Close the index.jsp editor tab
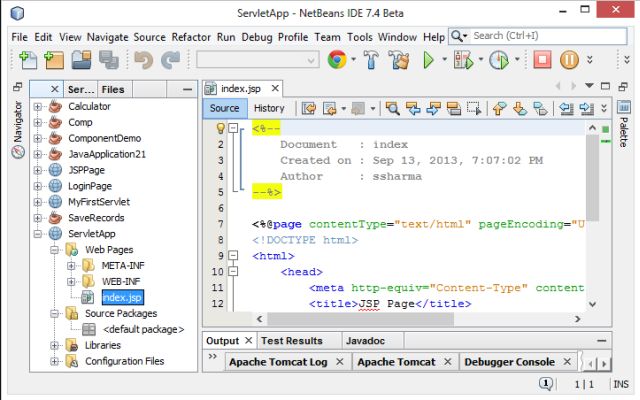 tap(276, 89)
